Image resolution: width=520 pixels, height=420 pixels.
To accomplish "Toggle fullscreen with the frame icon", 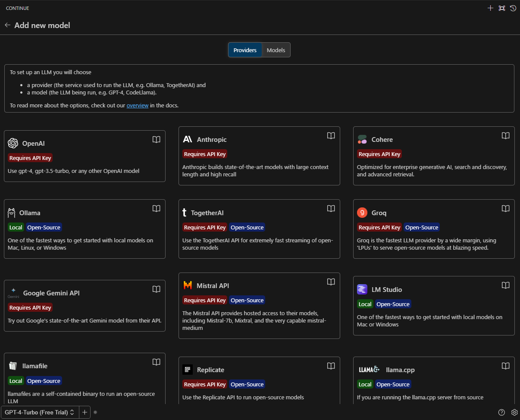I will pos(501,8).
